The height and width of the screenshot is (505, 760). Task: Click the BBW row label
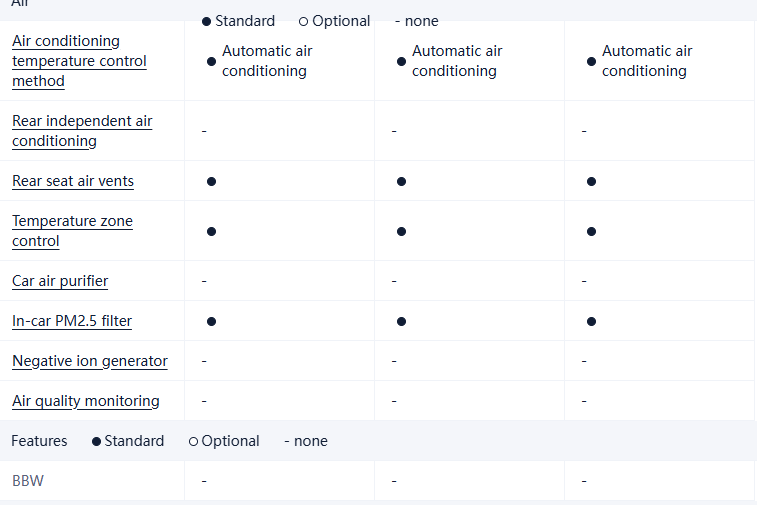[28, 481]
